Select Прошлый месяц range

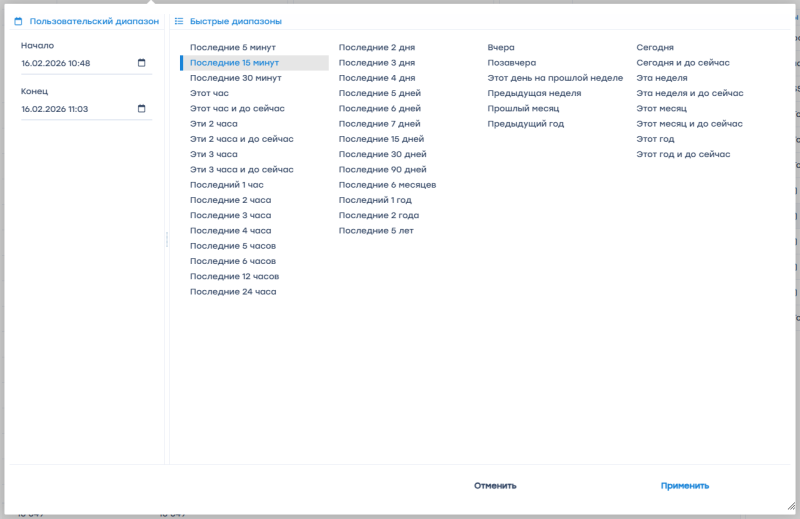pos(523,108)
